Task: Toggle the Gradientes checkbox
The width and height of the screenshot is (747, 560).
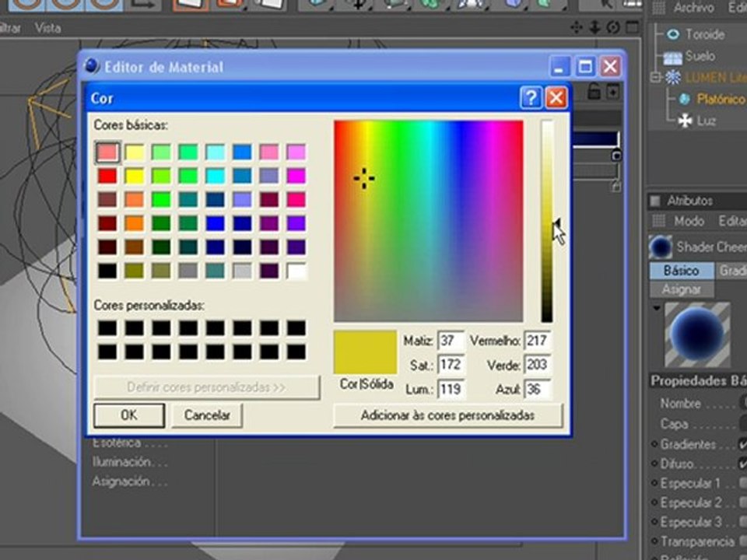Action: [742, 444]
